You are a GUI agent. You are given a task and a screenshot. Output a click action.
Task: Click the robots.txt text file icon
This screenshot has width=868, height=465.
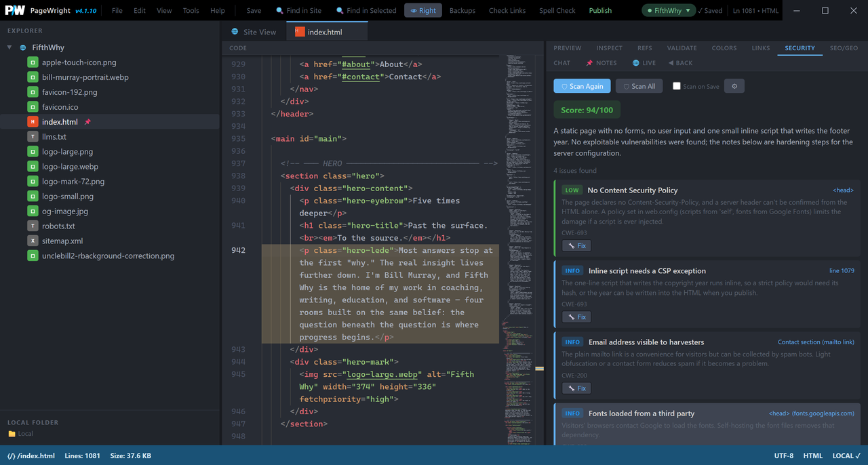point(33,226)
